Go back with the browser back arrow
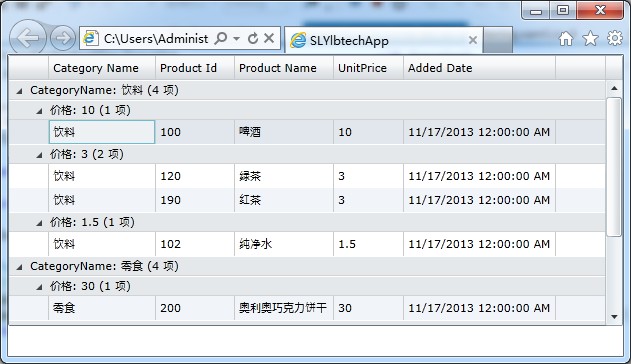Image resolution: width=631 pixels, height=364 pixels. (x=28, y=38)
